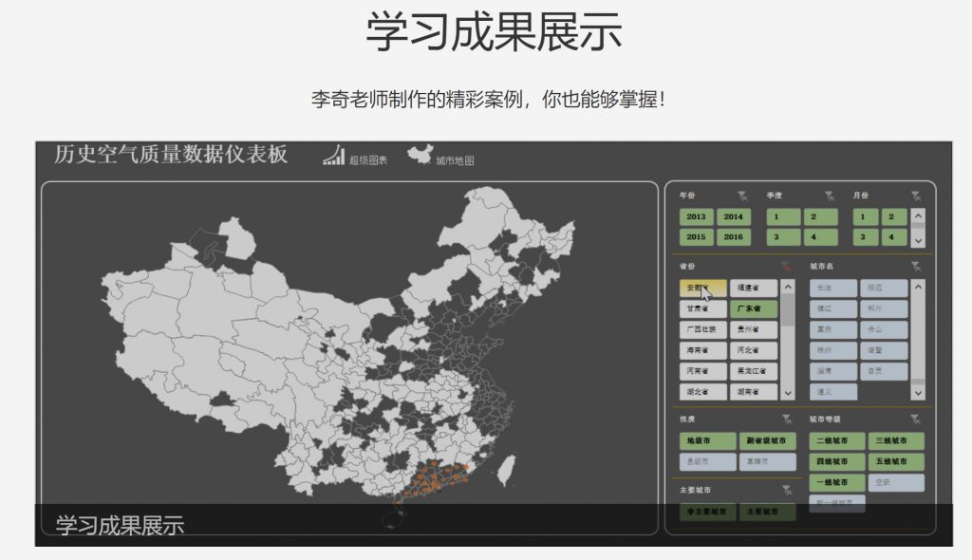Clear the 年份 slicer filter
Screen dimensions: 972x560
pos(742,196)
